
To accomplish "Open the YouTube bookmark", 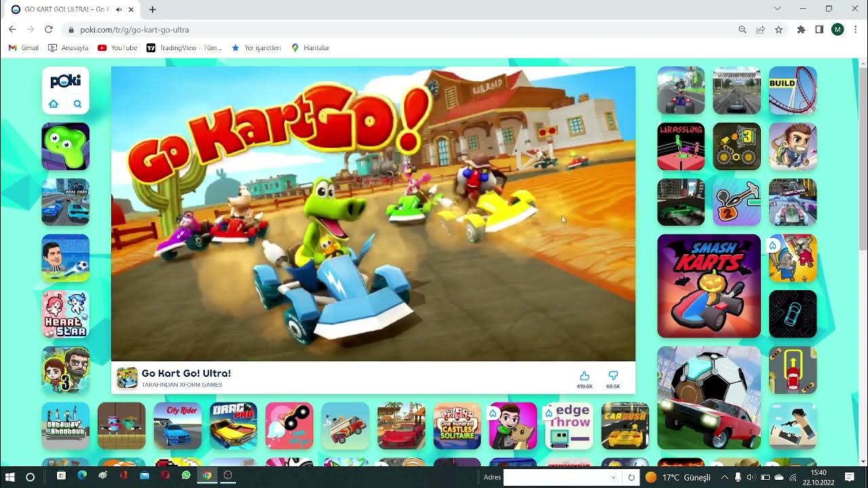I will click(117, 48).
